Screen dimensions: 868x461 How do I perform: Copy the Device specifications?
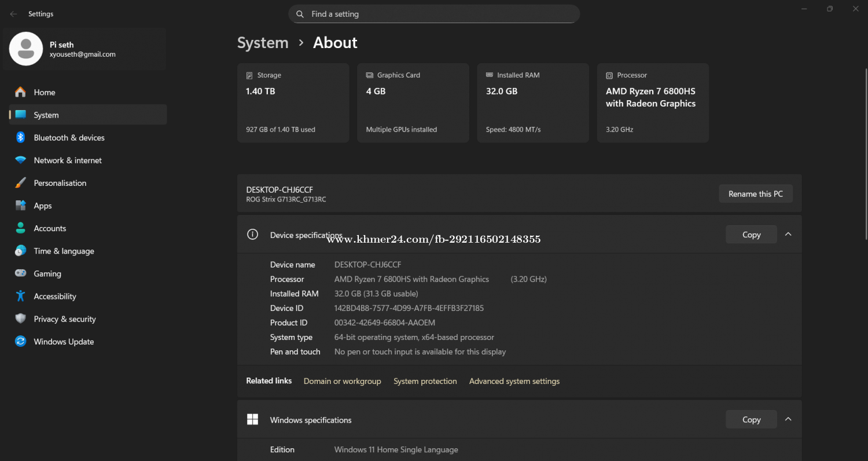(751, 235)
